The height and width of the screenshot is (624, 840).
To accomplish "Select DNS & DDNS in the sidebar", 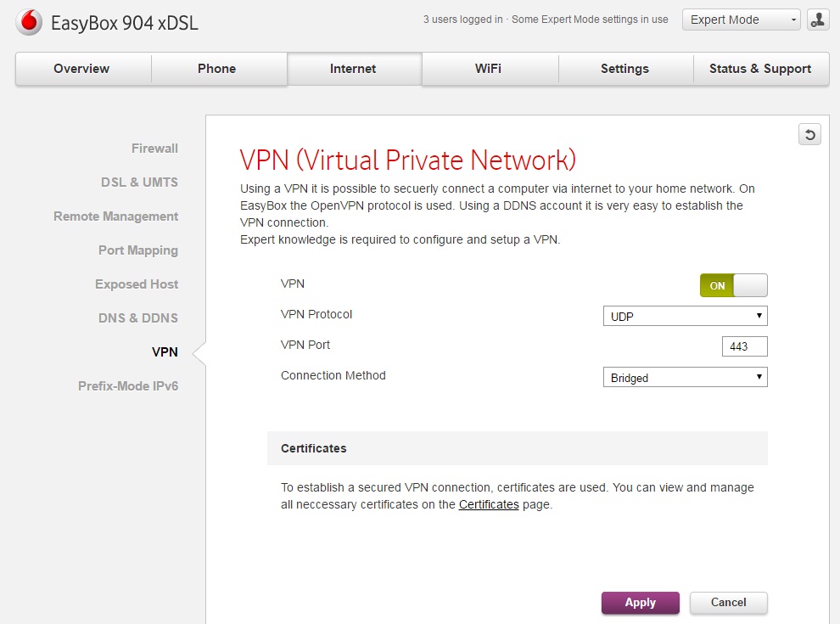I will [138, 318].
